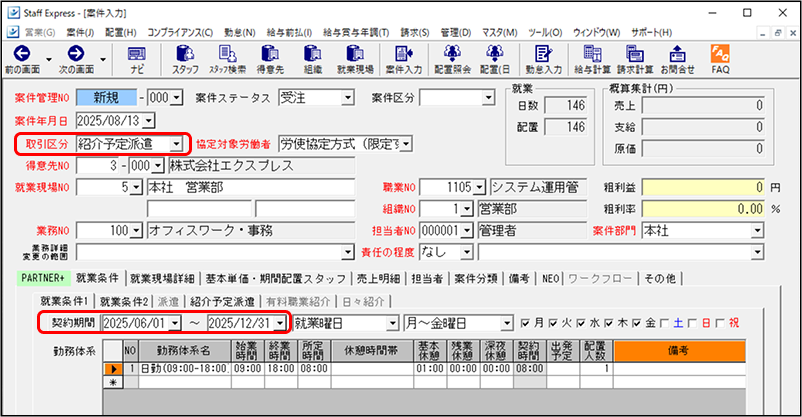Switch to the 売上明細 tab
The width and height of the screenshot is (802, 417).
[x=378, y=278]
